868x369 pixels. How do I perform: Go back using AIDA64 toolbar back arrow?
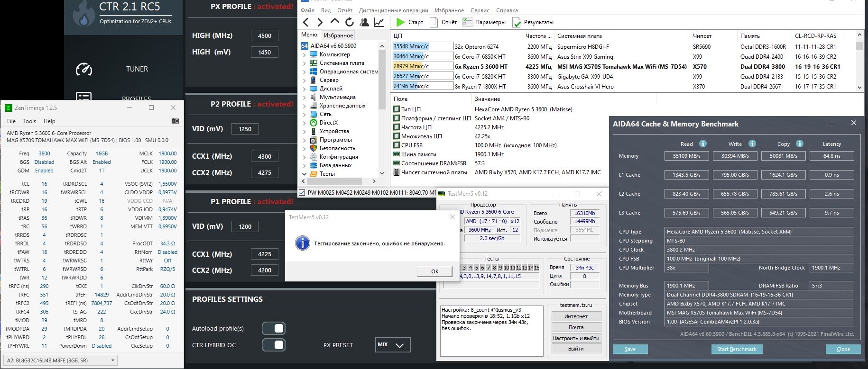tap(306, 22)
